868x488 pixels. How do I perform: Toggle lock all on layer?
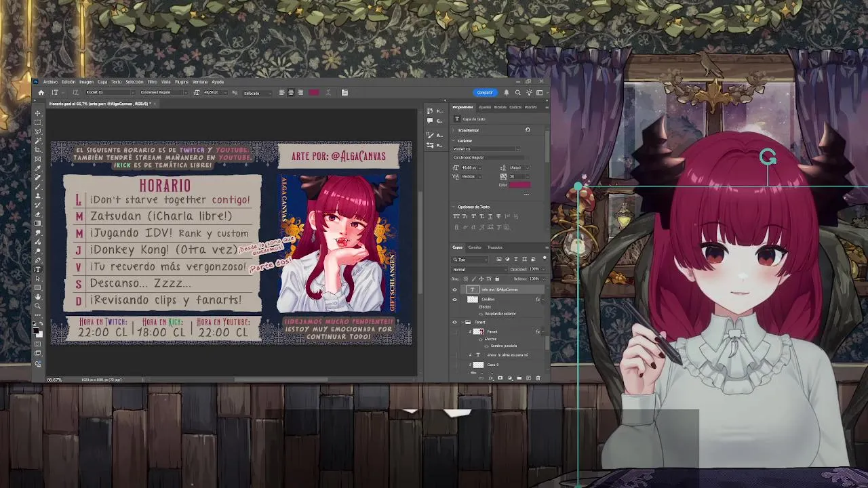point(497,279)
